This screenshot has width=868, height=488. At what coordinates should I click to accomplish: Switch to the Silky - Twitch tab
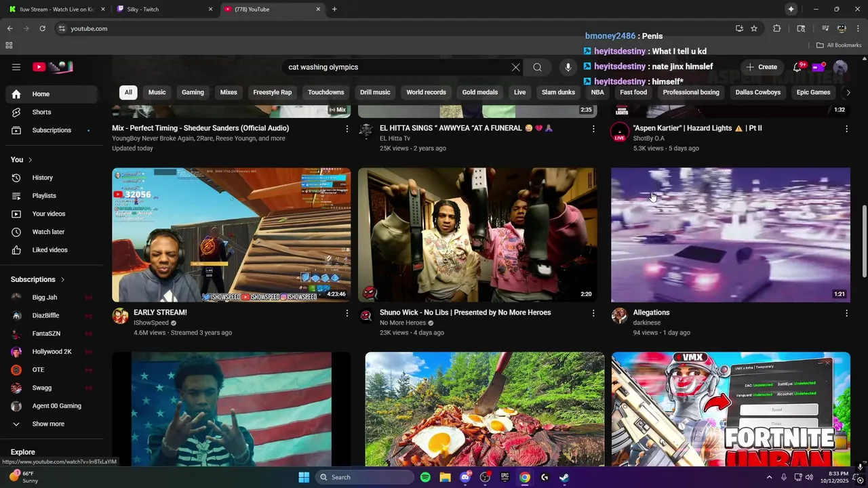click(165, 9)
